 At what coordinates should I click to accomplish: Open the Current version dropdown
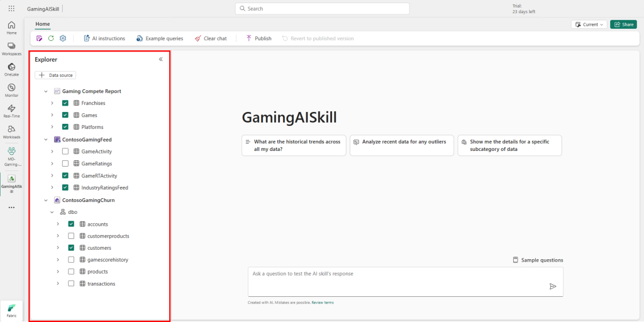point(589,25)
